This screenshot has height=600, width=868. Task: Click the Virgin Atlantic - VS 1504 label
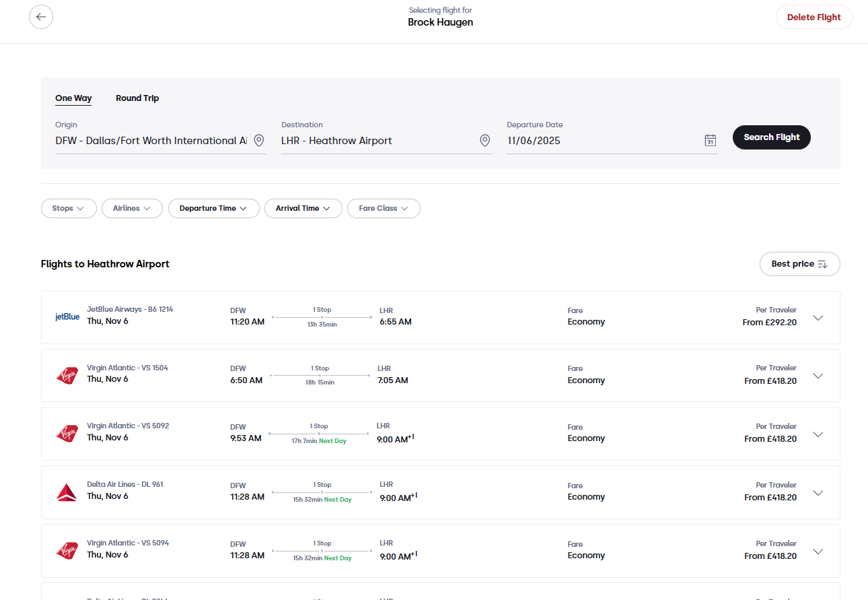click(127, 368)
